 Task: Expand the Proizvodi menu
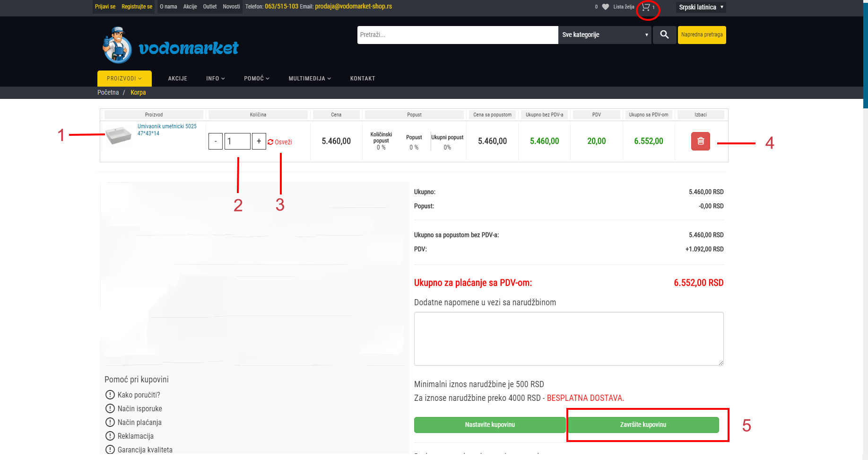(x=124, y=79)
